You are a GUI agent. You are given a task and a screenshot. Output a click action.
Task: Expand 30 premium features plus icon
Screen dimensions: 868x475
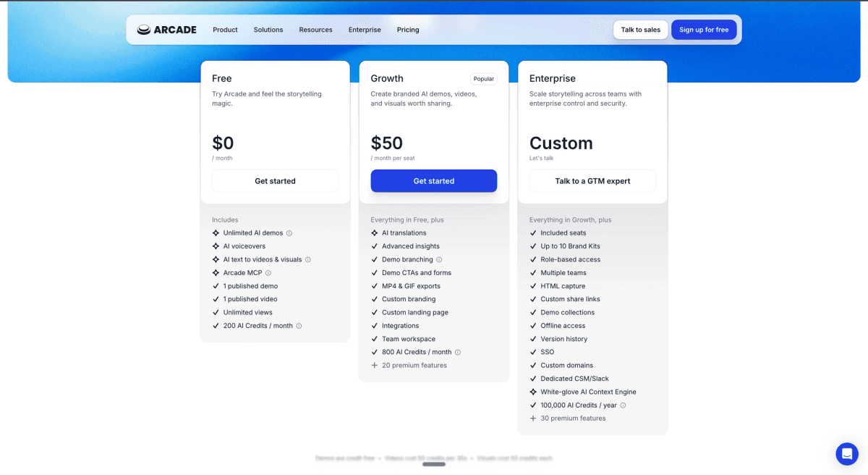click(533, 419)
